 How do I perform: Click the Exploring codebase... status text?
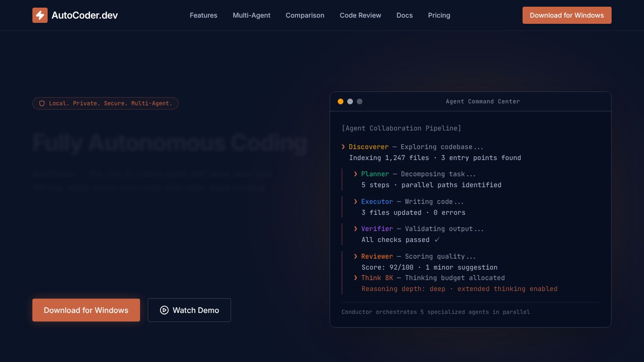(442, 147)
